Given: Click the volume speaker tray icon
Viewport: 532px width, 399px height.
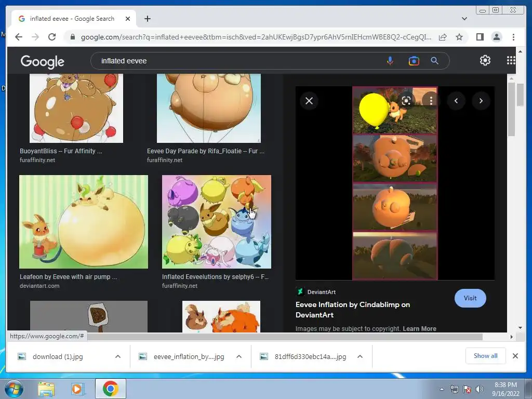Looking at the screenshot, I should pyautogui.click(x=479, y=389).
